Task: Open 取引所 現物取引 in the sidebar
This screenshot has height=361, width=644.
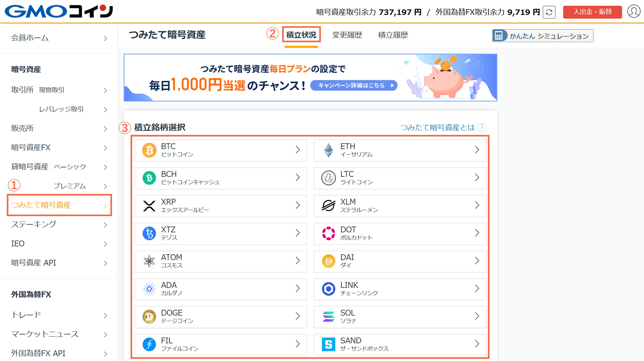Action: [59, 90]
